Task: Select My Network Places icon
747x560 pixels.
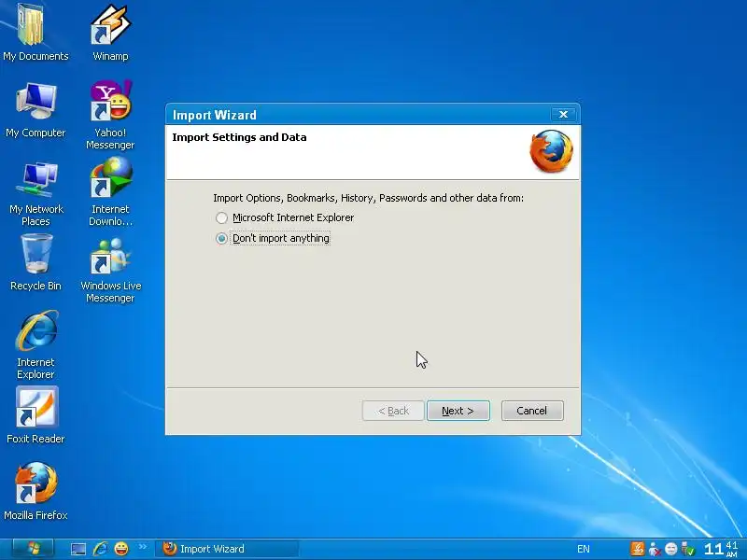Action: tap(35, 193)
